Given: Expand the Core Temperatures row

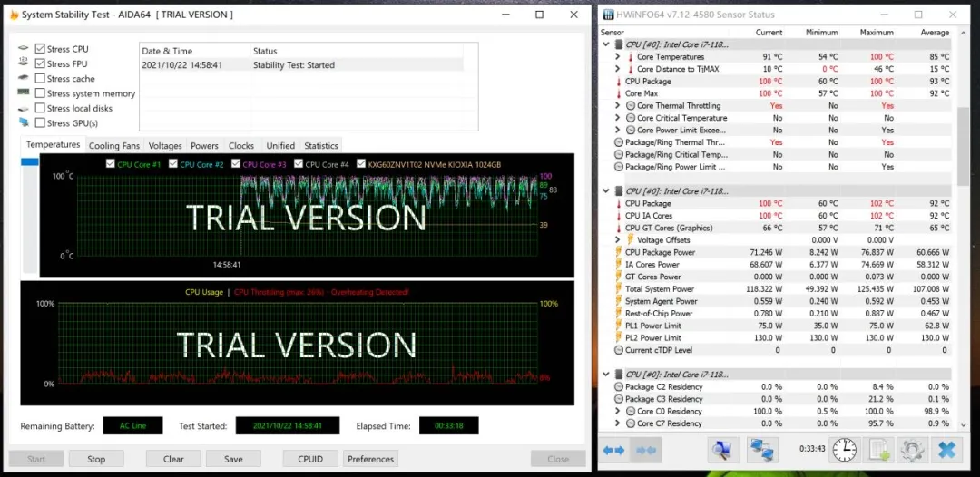Looking at the screenshot, I should [x=618, y=57].
